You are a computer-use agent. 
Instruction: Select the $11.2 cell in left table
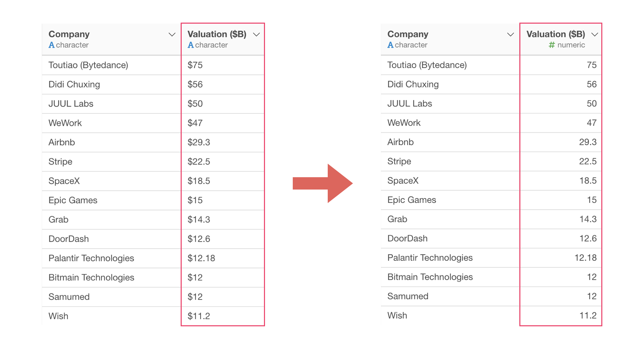pos(222,316)
